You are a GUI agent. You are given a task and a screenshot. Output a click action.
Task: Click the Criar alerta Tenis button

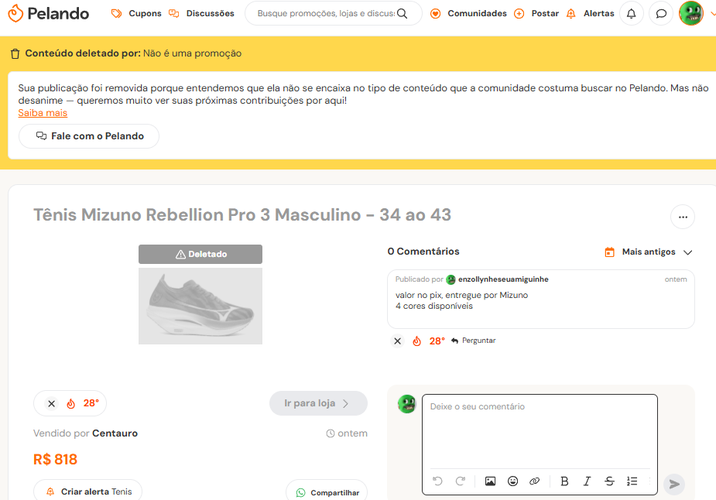[88, 491]
